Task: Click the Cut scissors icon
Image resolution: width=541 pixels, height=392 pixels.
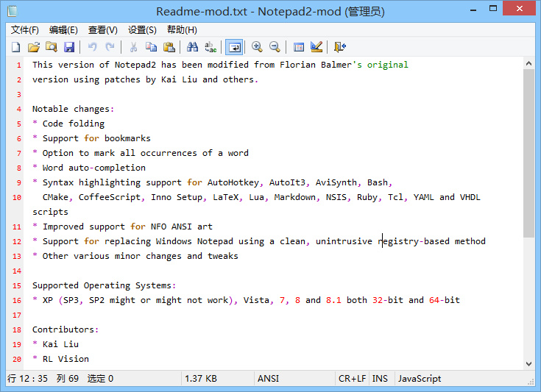Action: click(x=133, y=47)
